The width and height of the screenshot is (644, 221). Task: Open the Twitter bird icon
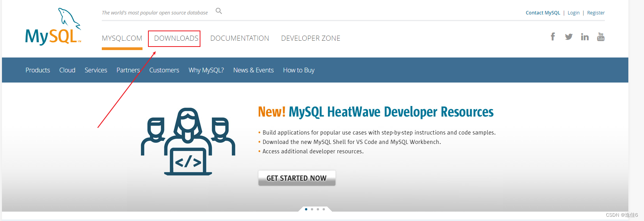point(569,37)
